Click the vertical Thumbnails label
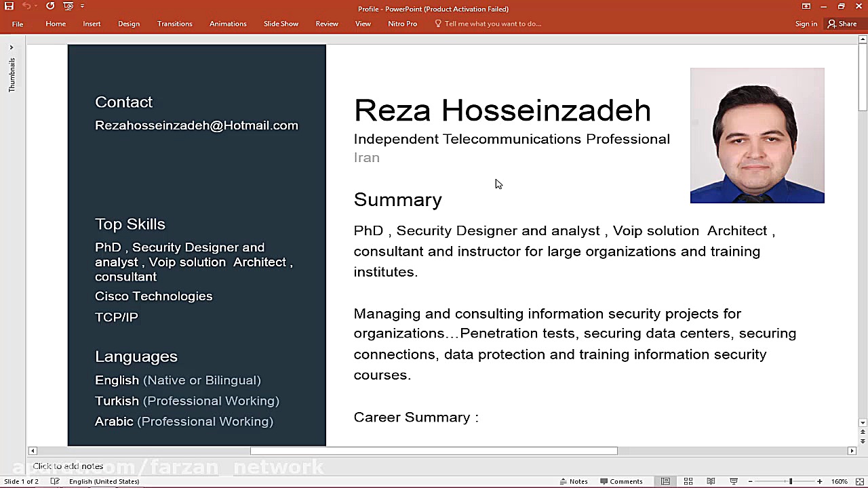 coord(12,75)
